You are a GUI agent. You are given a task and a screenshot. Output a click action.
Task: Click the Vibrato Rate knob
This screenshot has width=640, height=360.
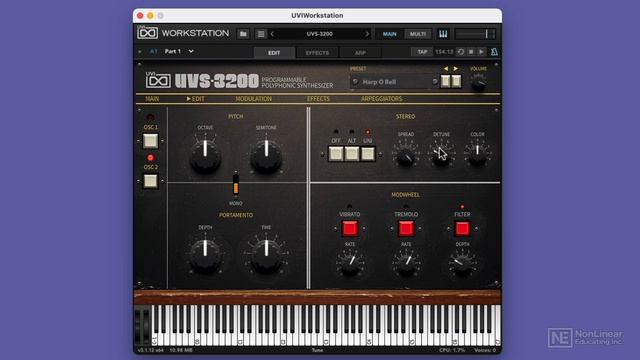tap(350, 265)
